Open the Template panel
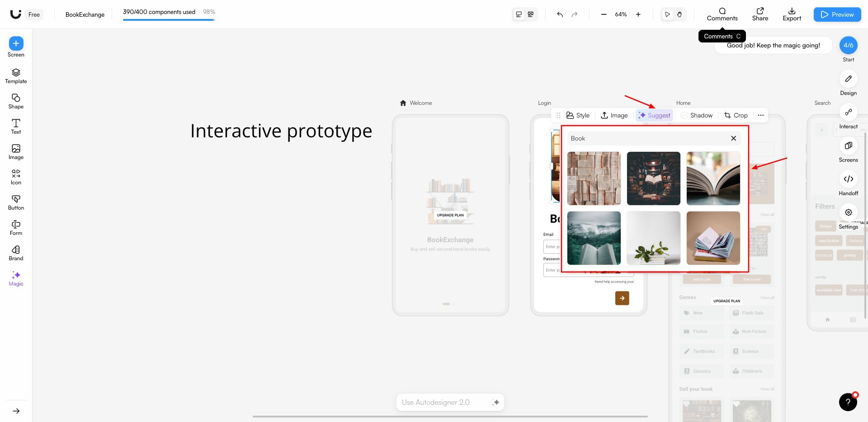The height and width of the screenshot is (422, 868). tap(16, 76)
